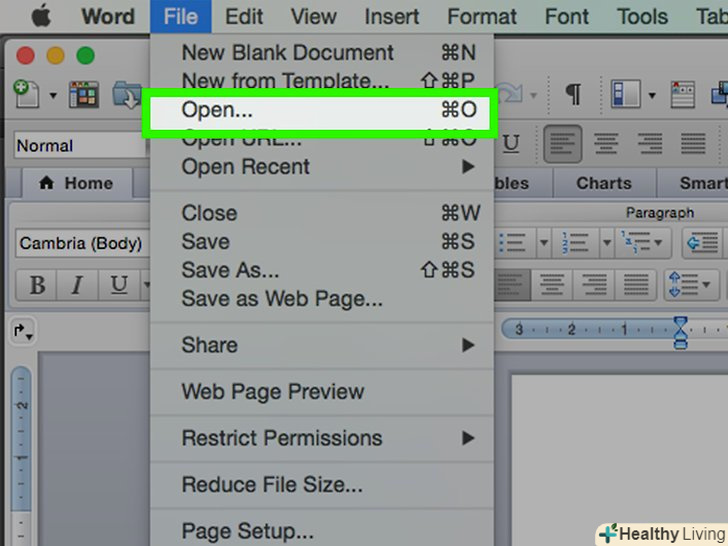Screen dimensions: 728x546
Task: Click the gallery icon beside Sidebar button
Action: coord(682,94)
